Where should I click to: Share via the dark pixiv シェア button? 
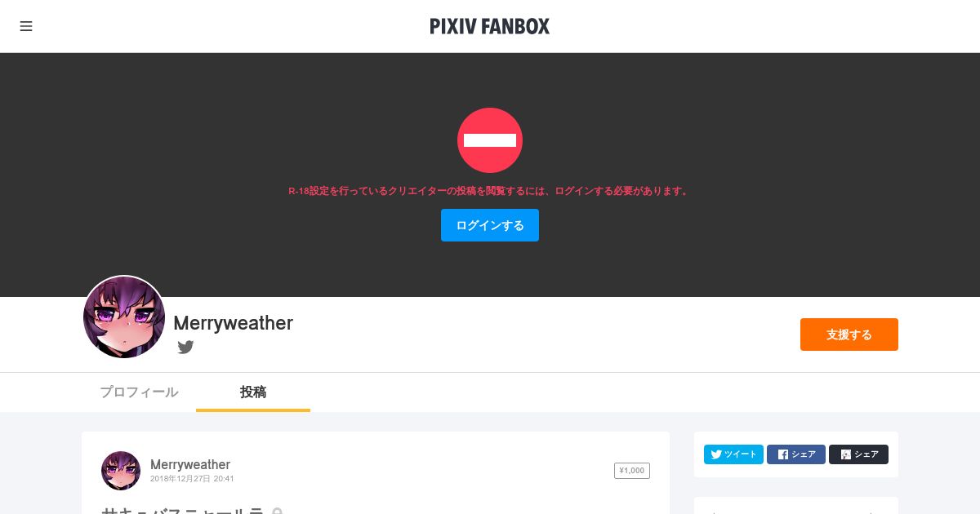pos(858,454)
